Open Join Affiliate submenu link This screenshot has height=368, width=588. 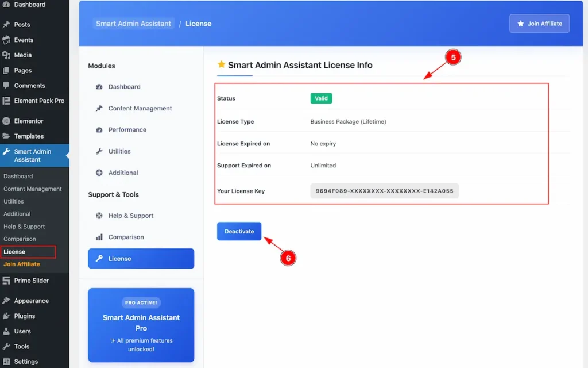tap(22, 264)
